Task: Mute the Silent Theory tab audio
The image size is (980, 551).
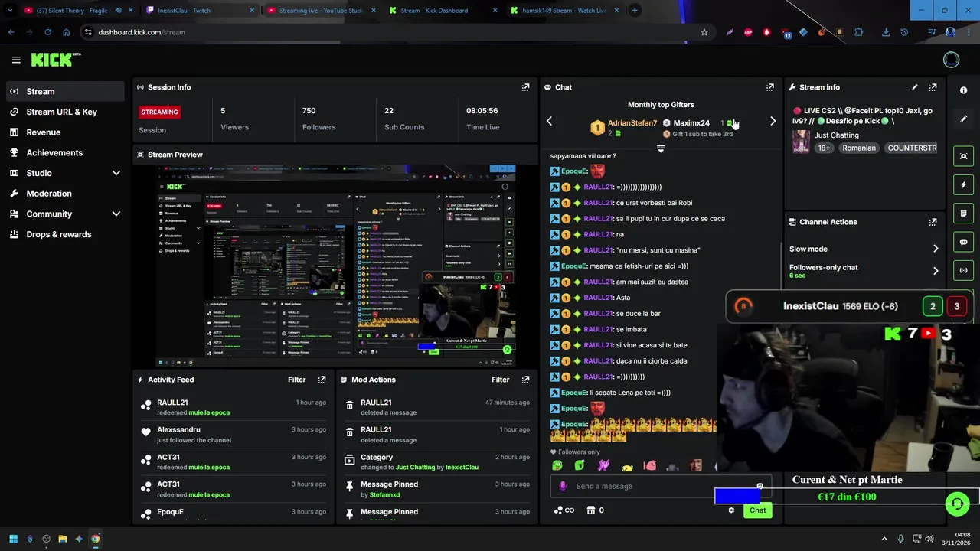Action: point(118,11)
